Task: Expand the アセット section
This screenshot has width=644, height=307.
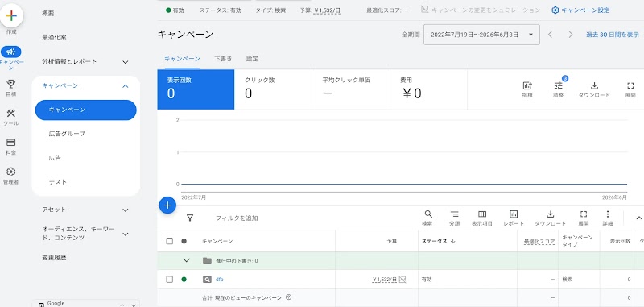Action: click(126, 210)
